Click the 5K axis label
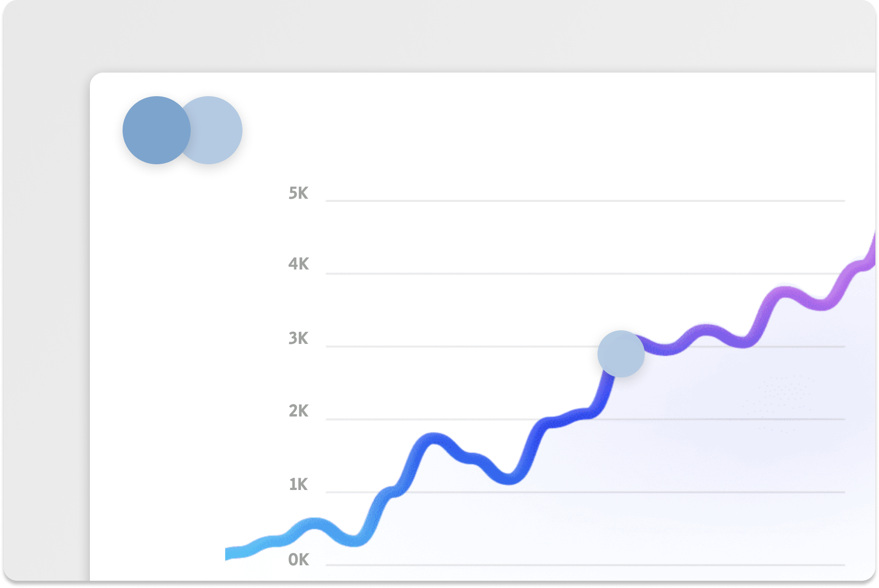 (298, 193)
